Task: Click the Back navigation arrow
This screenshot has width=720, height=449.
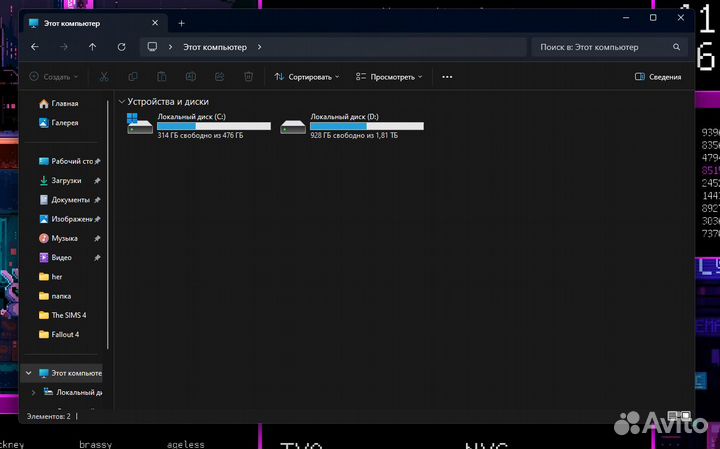Action: [x=35, y=47]
